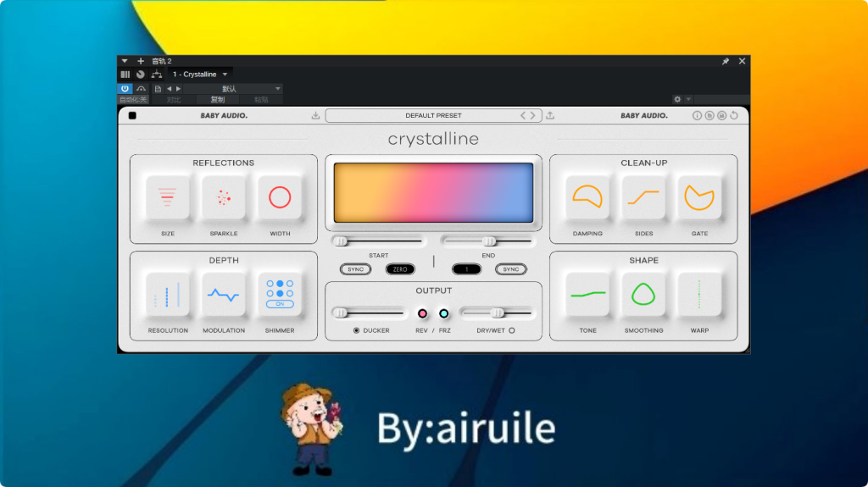Screen dimensions: 868x487
Task: Adjust the Warp shape control
Action: pyautogui.click(x=699, y=295)
